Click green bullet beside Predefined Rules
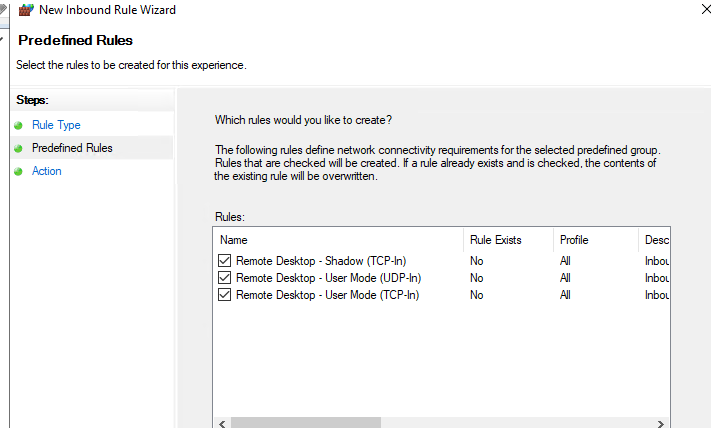 (x=18, y=148)
